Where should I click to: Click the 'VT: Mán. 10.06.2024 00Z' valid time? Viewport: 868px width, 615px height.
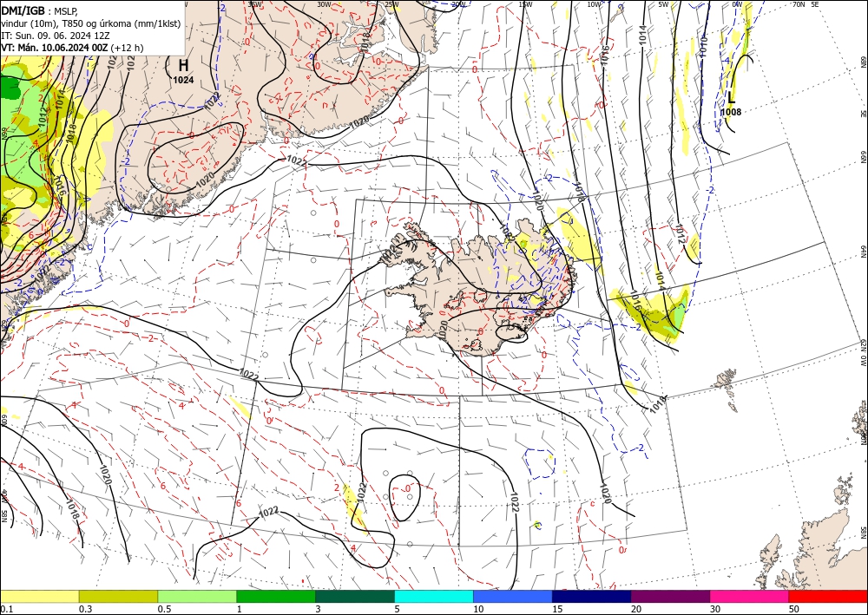[54, 48]
